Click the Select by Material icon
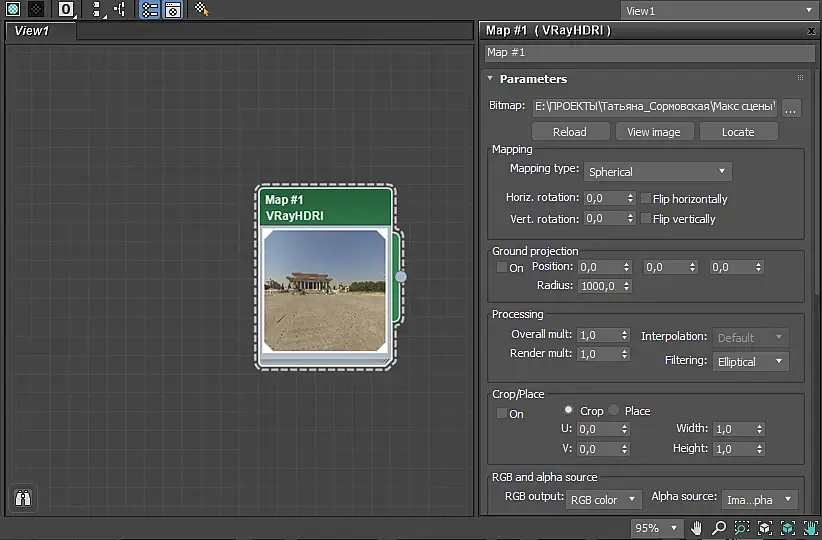Screen dimensions: 822x540 coord(202,10)
